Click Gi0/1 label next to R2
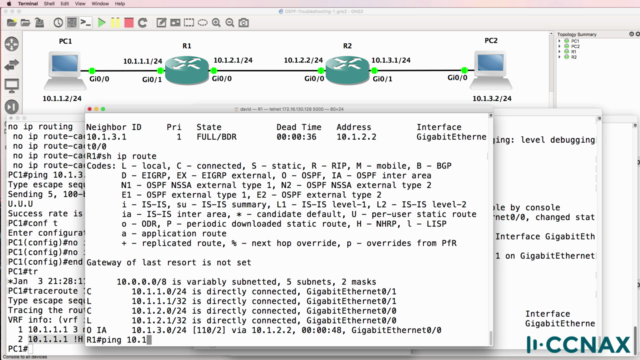The width and height of the screenshot is (640, 360). pos(382,79)
